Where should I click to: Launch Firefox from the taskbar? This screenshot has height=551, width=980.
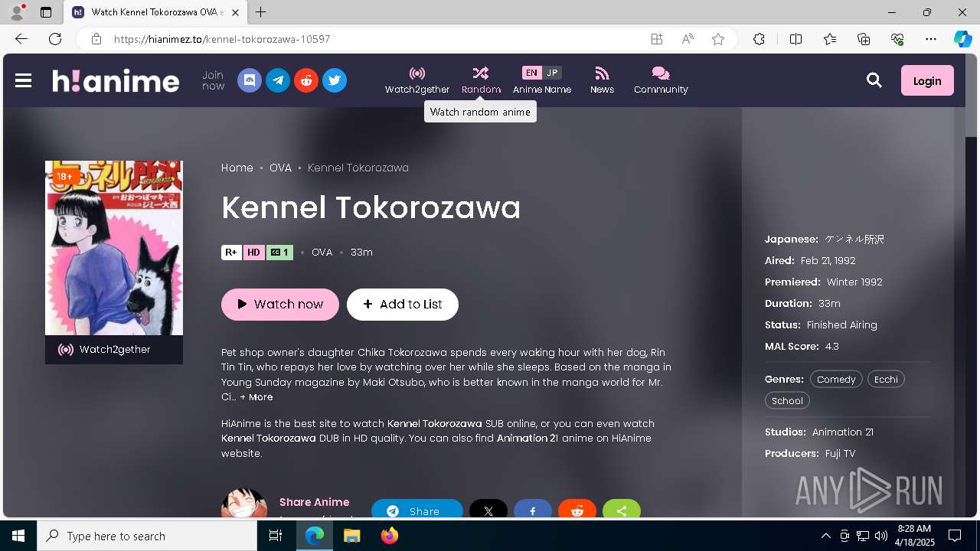tap(390, 536)
